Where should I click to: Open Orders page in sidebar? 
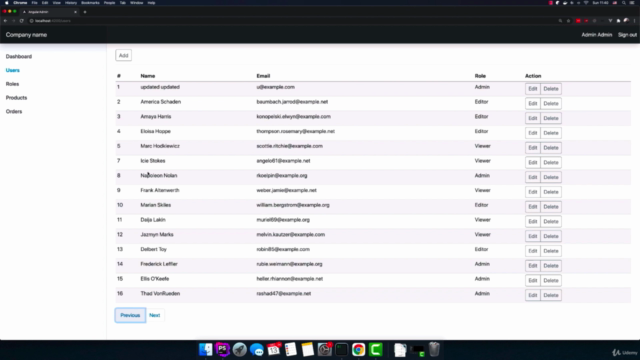pyautogui.click(x=14, y=111)
